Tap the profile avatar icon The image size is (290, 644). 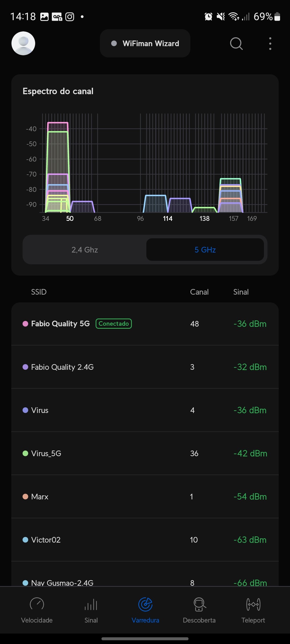[x=23, y=43]
